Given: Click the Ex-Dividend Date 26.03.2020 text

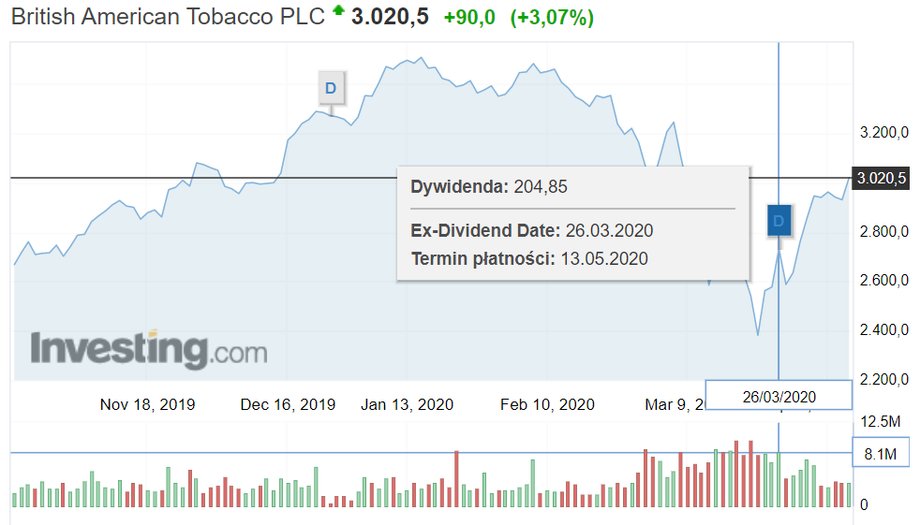Looking at the screenshot, I should point(532,230).
